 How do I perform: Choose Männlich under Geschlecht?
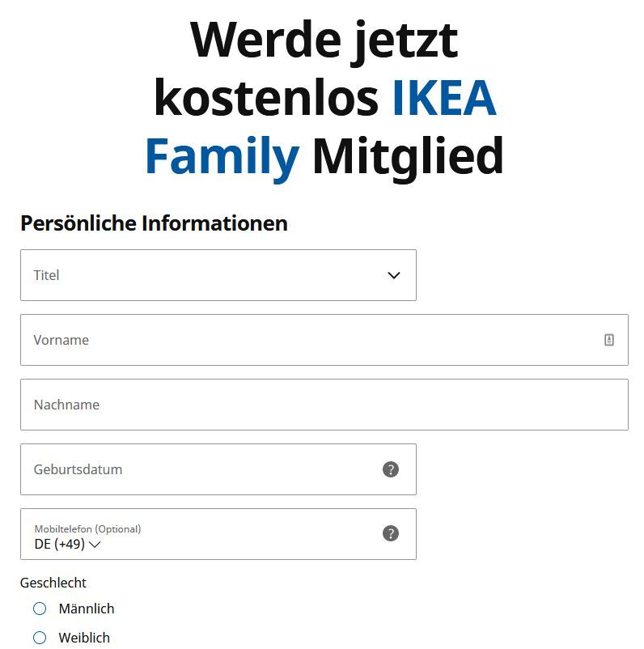[38, 609]
